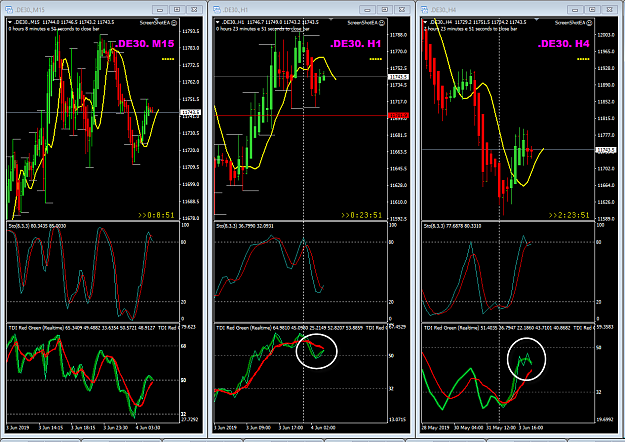Click the '4 Jun 03:30' time label on M15 axis

[148, 428]
